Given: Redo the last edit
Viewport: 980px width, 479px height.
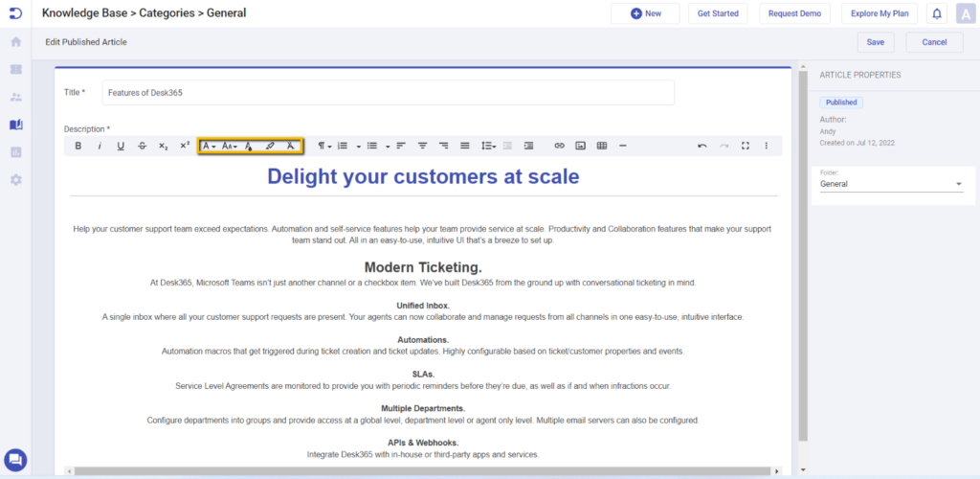Looking at the screenshot, I should pyautogui.click(x=724, y=146).
